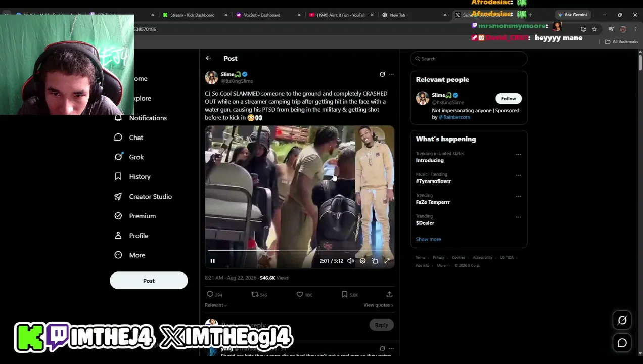Open options for $Dealer trend

pos(518,217)
